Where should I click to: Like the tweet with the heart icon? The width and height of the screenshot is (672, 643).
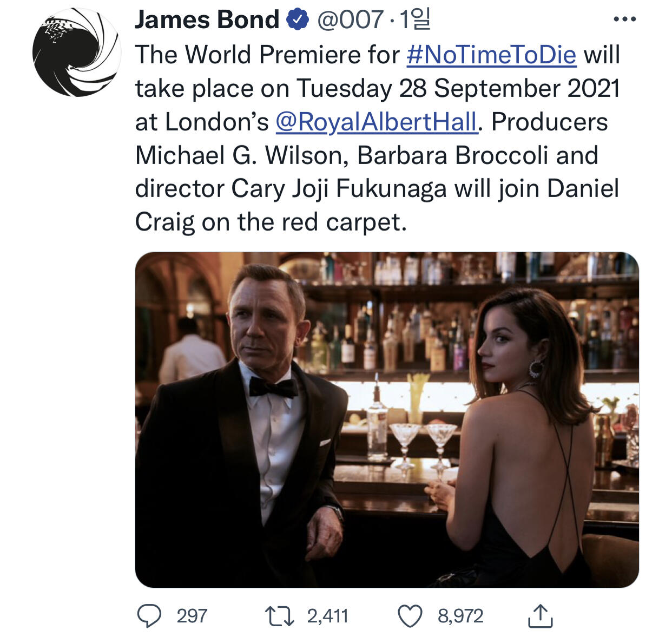pyautogui.click(x=410, y=616)
